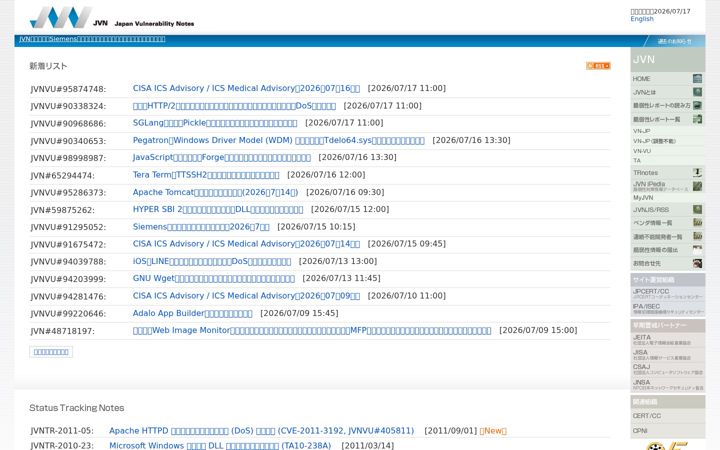Open 脆弱性レポート一覧 in the sidebar
Image resolution: width=720 pixels, height=450 pixels.
(667, 119)
